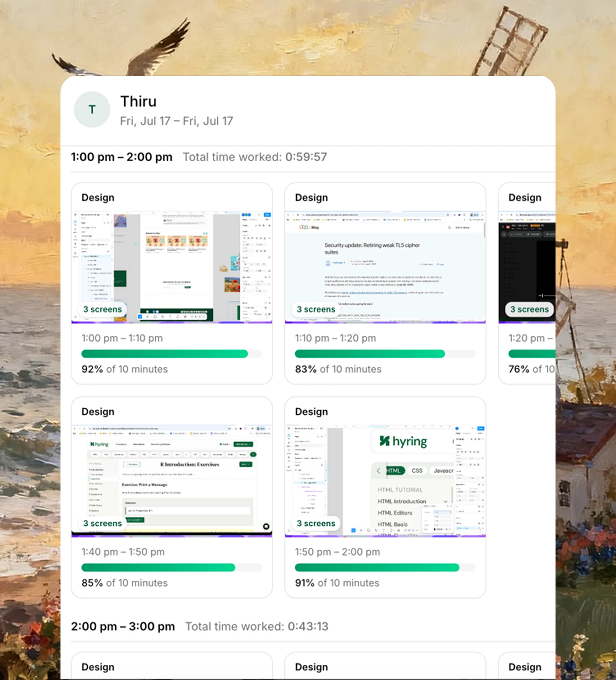Screen dimensions: 616x680
Task: Select the text 92% of 10 minutes
Action: pos(125,369)
